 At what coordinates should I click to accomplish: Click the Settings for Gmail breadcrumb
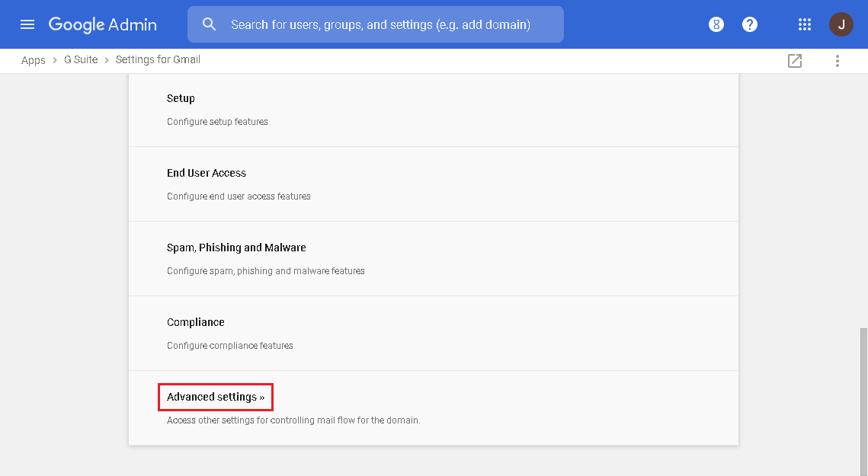coord(158,59)
